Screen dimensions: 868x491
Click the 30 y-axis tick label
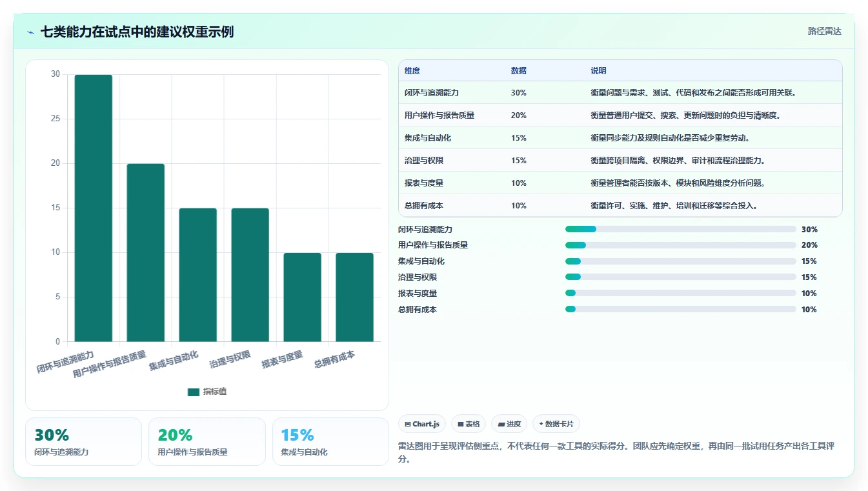coord(56,74)
